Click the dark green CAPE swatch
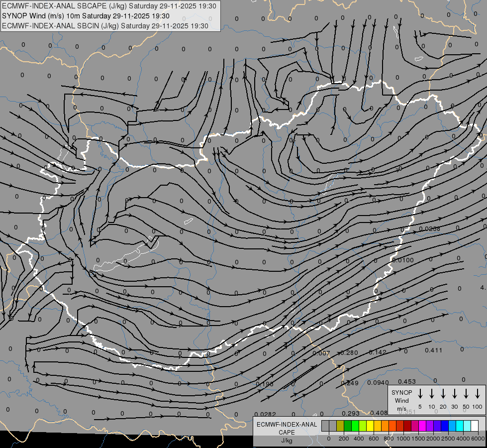The height and width of the screenshot is (448, 487). (x=348, y=426)
